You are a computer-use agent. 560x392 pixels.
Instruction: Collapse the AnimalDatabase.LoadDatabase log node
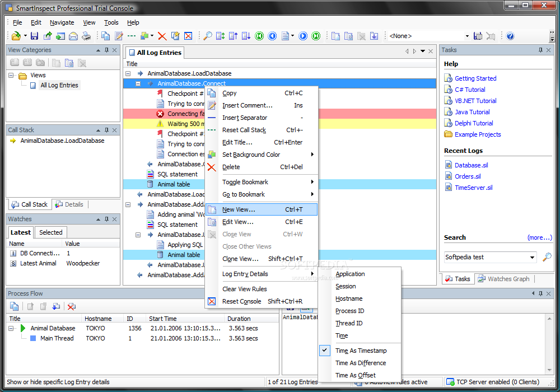pos(128,73)
